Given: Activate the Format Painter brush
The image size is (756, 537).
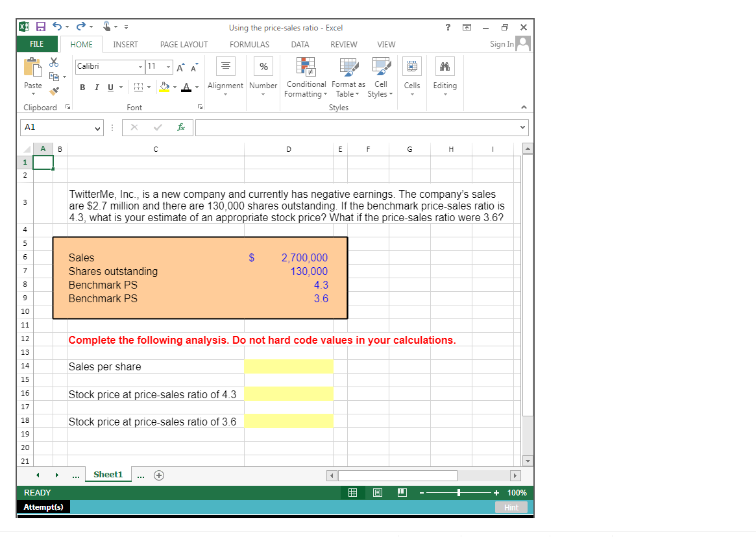Looking at the screenshot, I should point(54,90).
